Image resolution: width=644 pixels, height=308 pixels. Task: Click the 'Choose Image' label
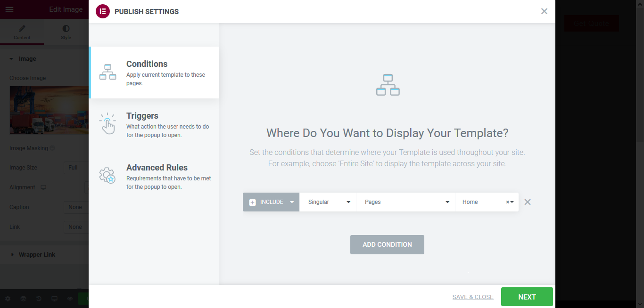28,78
